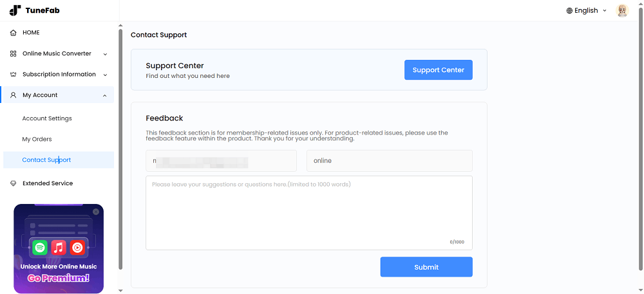Screen dimensions: 644x294
Task: Open the user avatar profile
Action: click(x=622, y=11)
